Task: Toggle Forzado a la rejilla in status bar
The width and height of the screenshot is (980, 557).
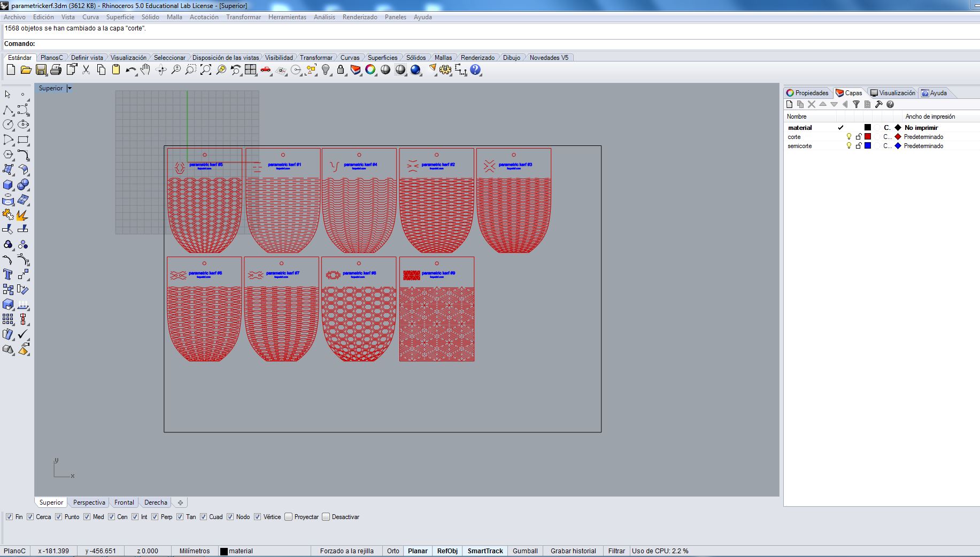Action: tap(346, 551)
